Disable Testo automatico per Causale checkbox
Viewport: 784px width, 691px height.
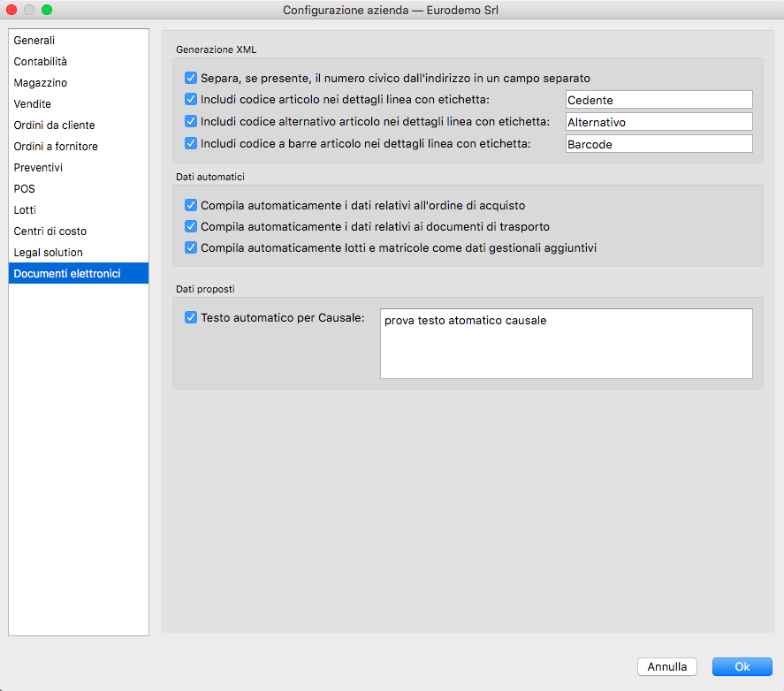(x=191, y=317)
